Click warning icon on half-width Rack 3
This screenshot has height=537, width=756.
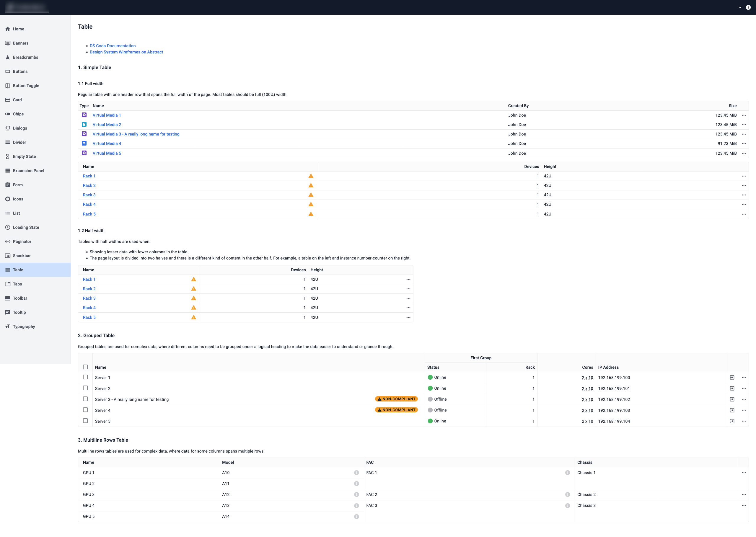click(x=193, y=298)
